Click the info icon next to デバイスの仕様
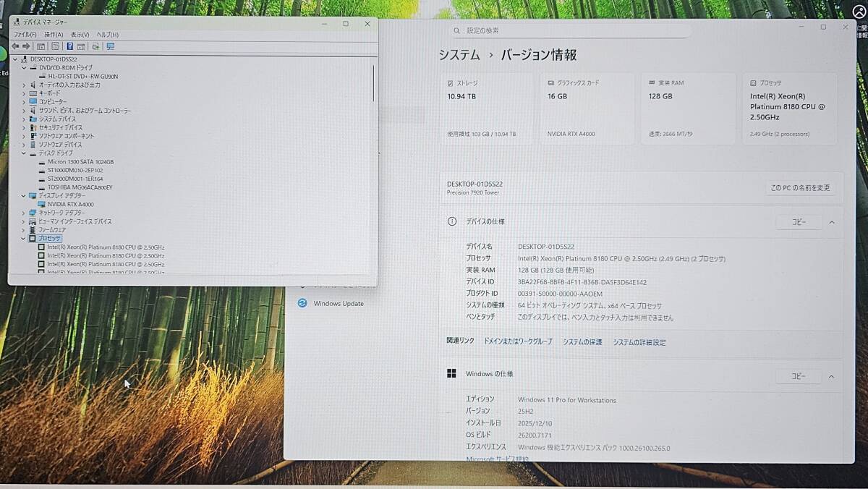The height and width of the screenshot is (489, 868). (452, 221)
